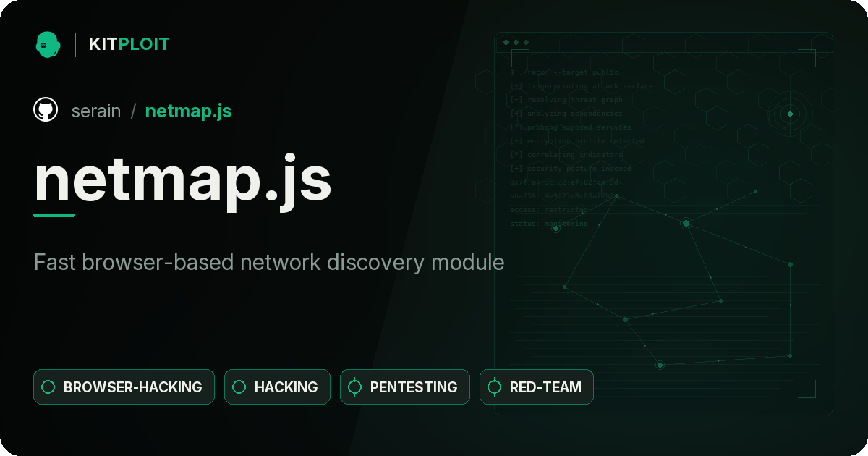Click the radar target icon in terminal illustration
The width and height of the screenshot is (868, 456).
tap(790, 114)
